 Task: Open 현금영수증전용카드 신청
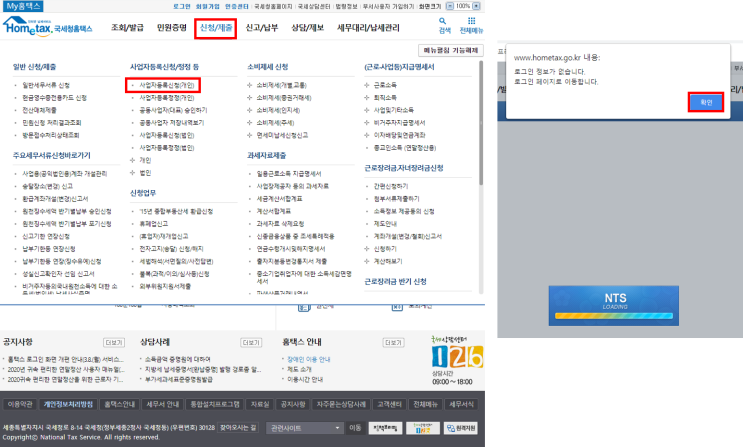point(54,98)
